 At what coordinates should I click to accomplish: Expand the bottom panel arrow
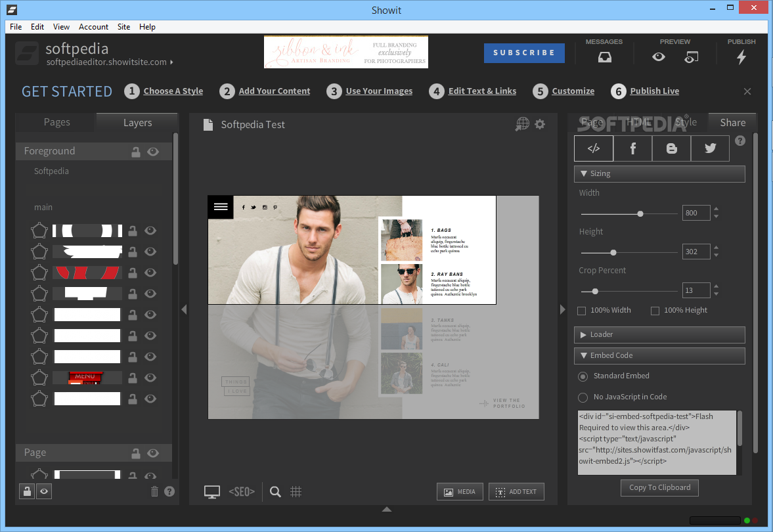(x=386, y=509)
